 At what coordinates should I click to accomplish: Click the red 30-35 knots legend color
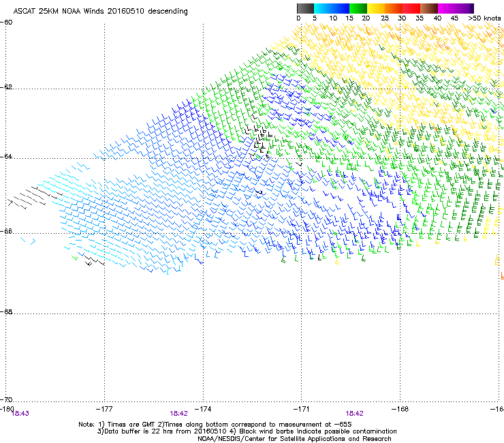[411, 8]
